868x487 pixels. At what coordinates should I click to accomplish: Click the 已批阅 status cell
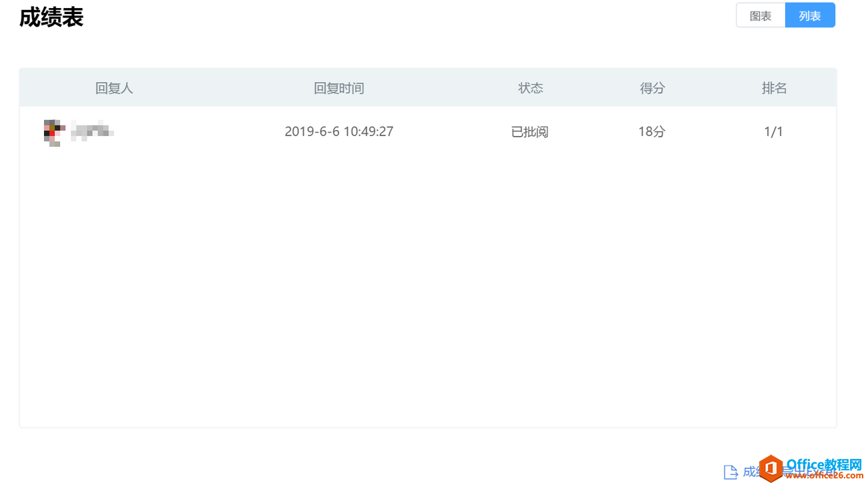pos(530,132)
